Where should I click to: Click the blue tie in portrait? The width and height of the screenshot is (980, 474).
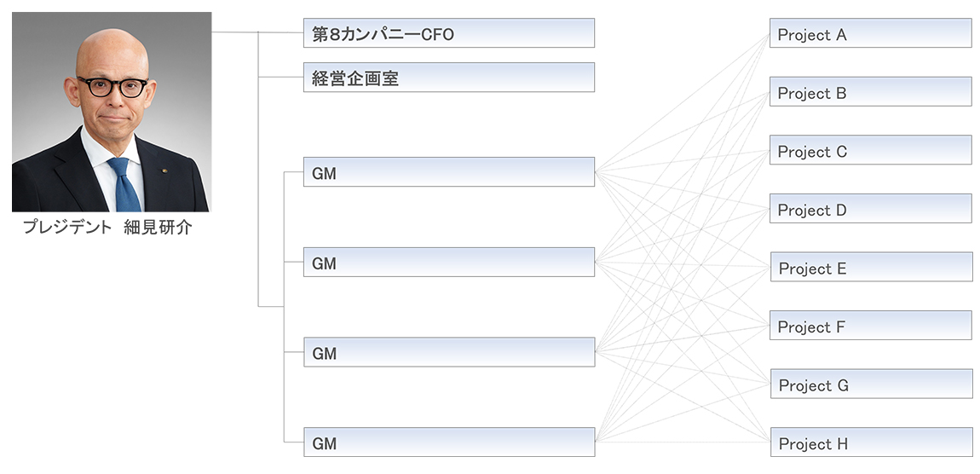125,186
